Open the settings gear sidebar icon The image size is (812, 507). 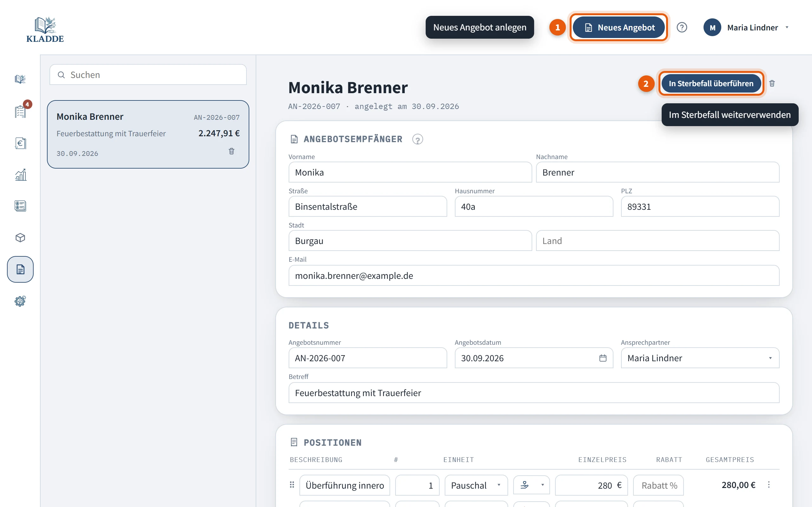tap(20, 301)
